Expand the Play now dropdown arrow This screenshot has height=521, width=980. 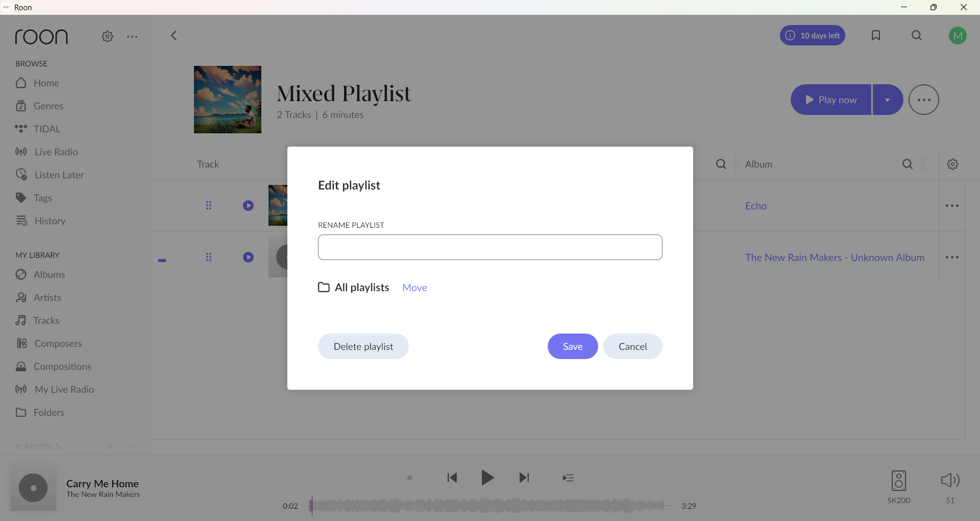point(888,100)
